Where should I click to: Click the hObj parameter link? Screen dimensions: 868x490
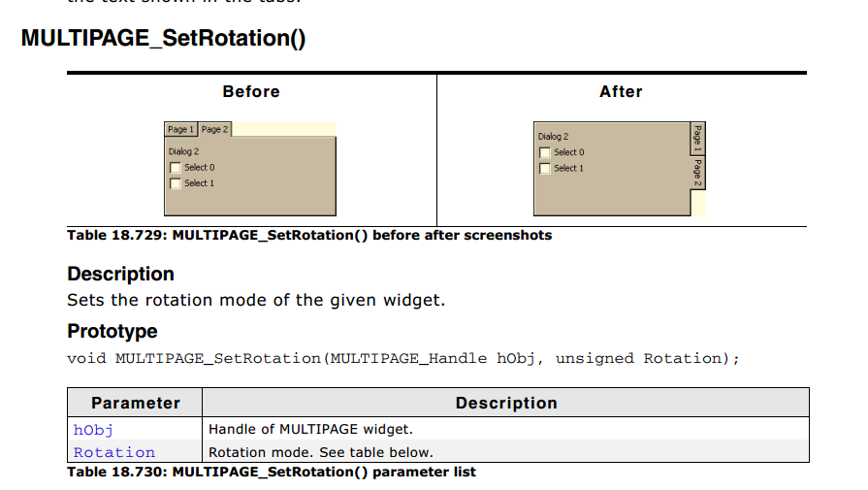pos(93,430)
